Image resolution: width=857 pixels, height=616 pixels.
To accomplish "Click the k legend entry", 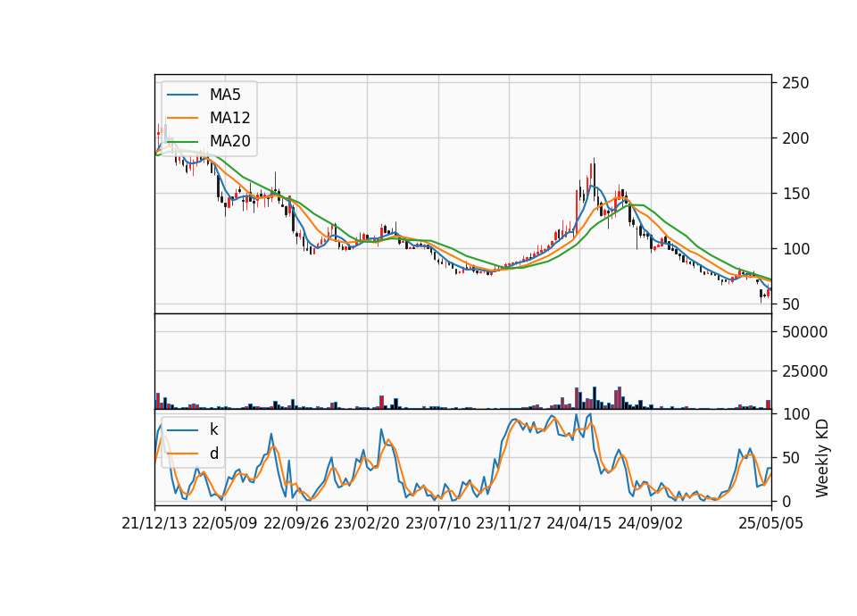I will point(213,429).
